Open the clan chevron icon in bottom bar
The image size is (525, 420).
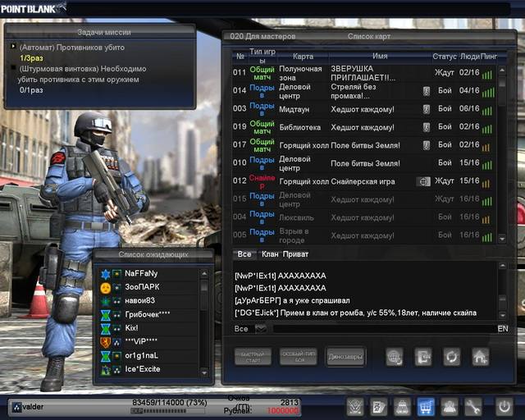[x=355, y=407]
